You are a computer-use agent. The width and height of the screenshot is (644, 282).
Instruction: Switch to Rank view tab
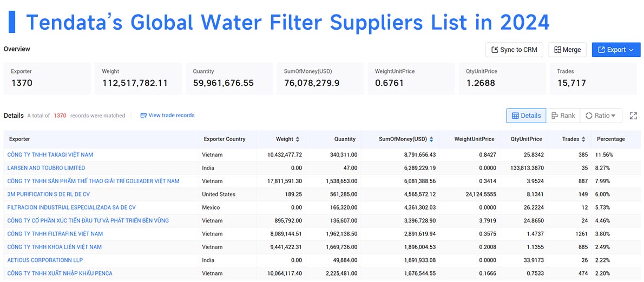[x=563, y=116]
